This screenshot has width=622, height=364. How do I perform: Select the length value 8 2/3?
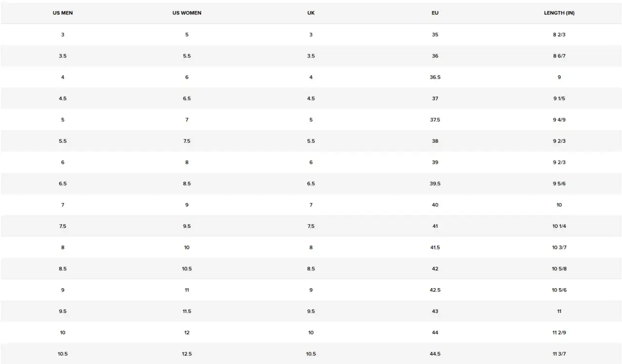click(x=559, y=35)
